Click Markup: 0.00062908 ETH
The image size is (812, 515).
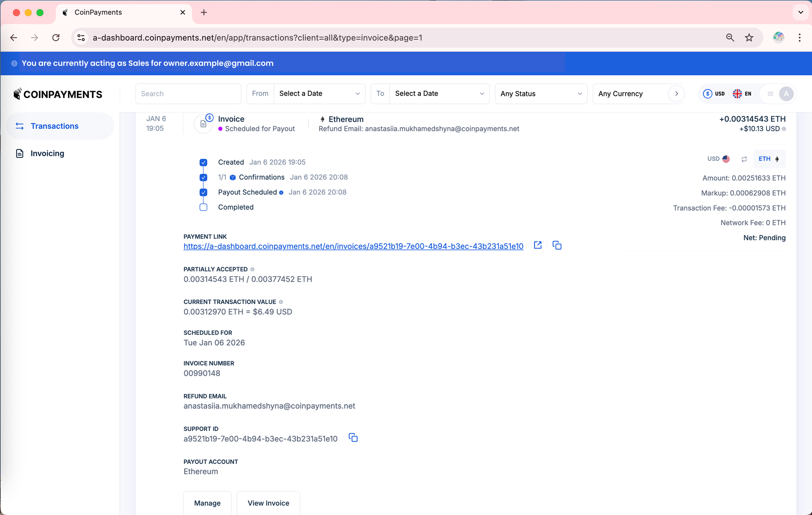(x=743, y=193)
